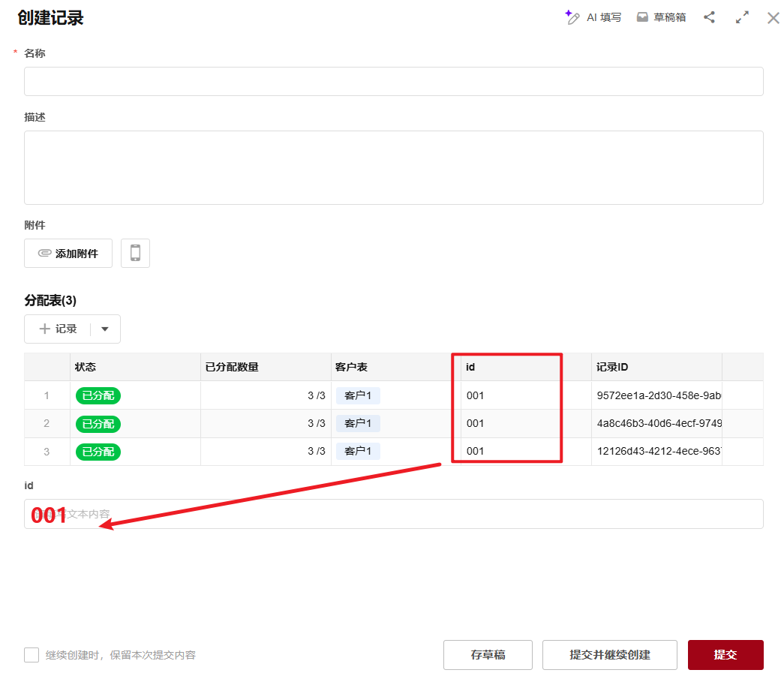Select 已分配 status tag in row 2
The image size is (784, 685).
[98, 424]
